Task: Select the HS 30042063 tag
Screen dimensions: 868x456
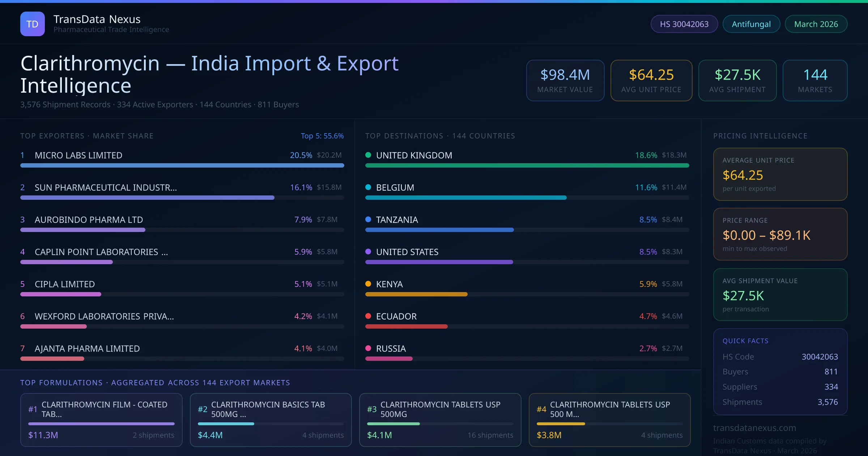Action: (x=684, y=24)
